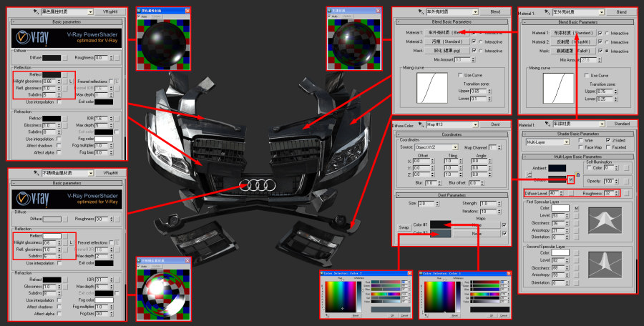Click VRayMtl type button in upper panel
The width and height of the screenshot is (644, 326).
(111, 12)
